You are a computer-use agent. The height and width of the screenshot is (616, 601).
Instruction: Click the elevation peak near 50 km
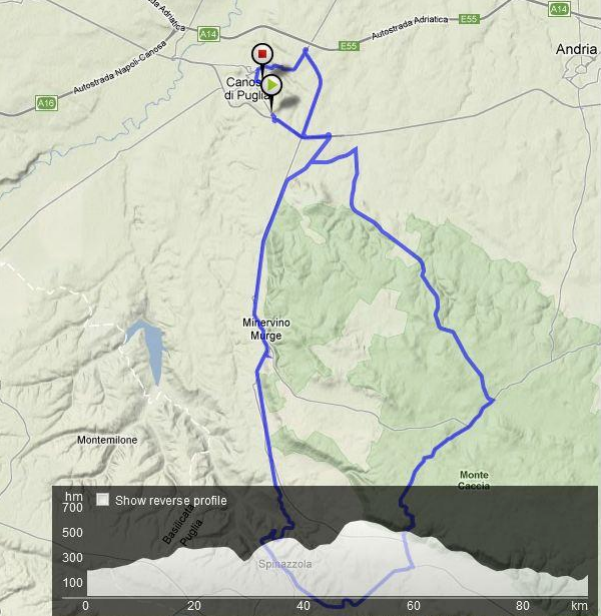pos(361,523)
